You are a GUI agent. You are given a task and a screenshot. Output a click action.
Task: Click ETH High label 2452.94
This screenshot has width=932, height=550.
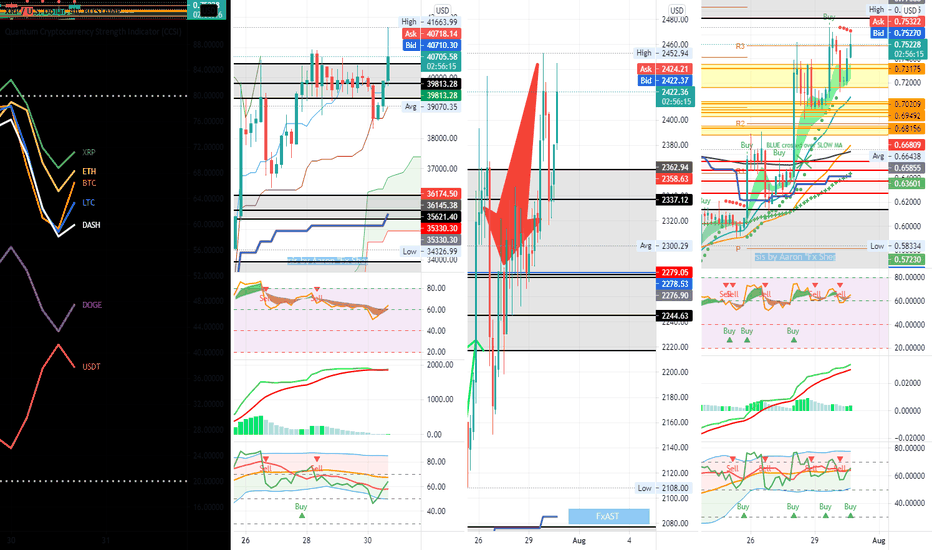pos(662,54)
